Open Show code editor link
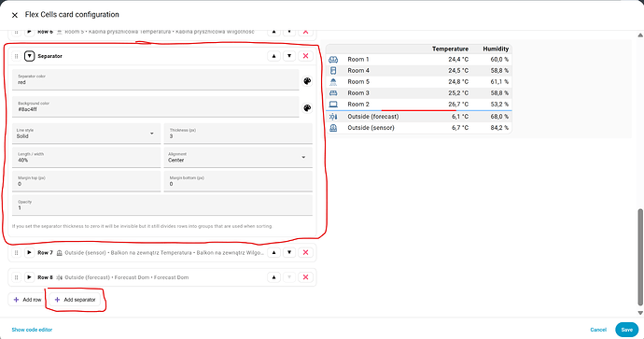Viewport: 644px width, 339px height. point(32,330)
